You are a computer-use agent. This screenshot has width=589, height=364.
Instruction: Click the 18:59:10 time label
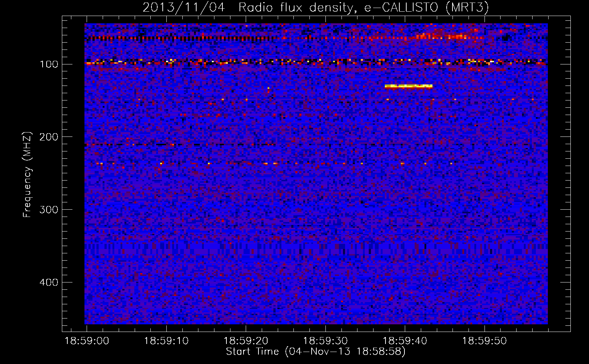tap(166, 341)
